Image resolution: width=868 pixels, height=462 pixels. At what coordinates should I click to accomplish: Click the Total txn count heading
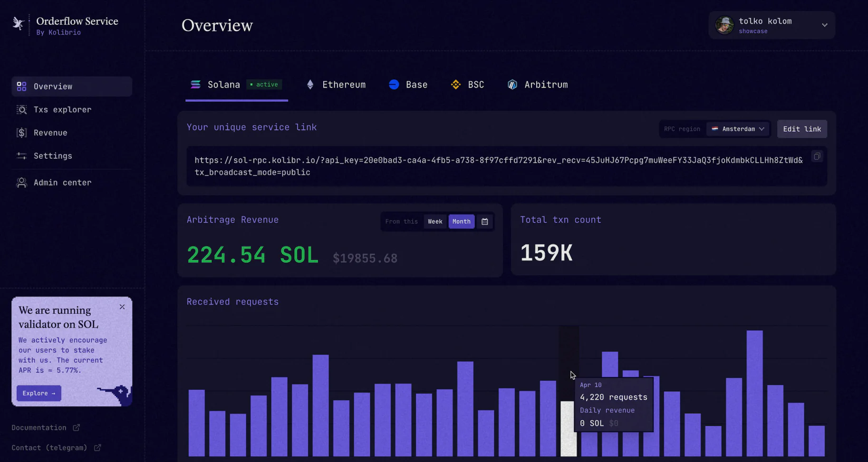point(561,220)
